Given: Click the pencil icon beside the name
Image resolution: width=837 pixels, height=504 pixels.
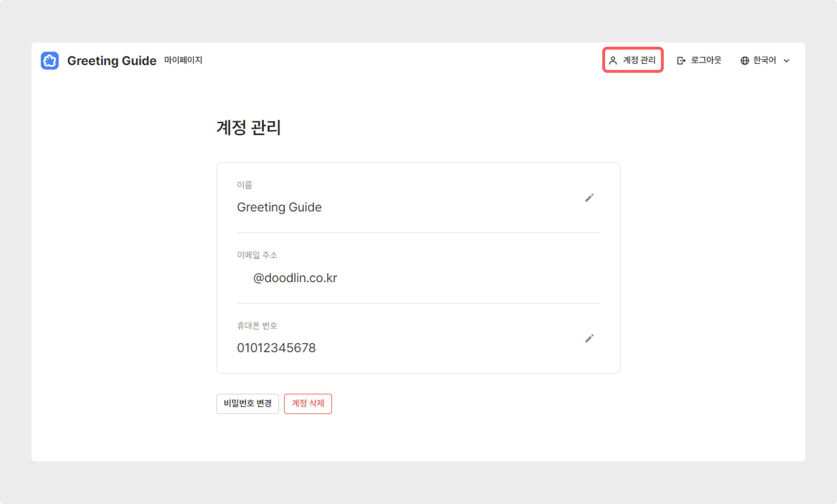Looking at the screenshot, I should tap(589, 198).
